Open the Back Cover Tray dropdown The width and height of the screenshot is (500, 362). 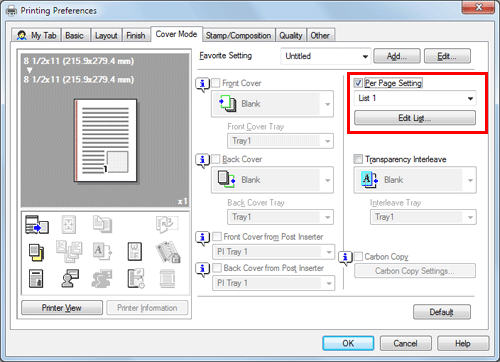(x=280, y=217)
